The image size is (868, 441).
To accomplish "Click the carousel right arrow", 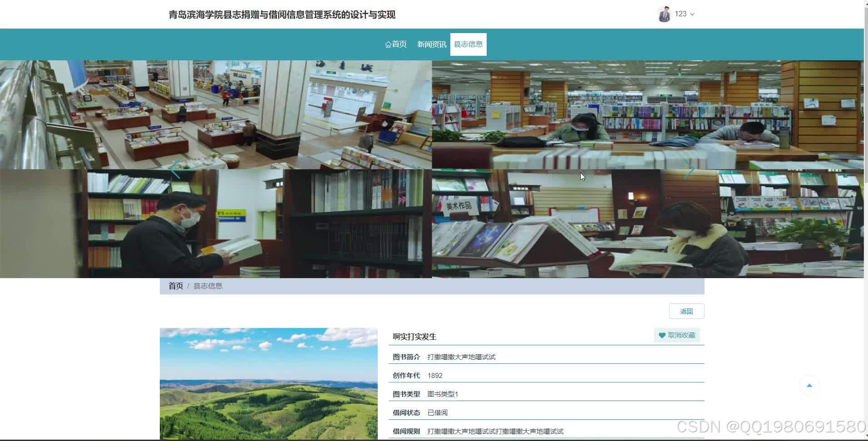I will [690, 169].
